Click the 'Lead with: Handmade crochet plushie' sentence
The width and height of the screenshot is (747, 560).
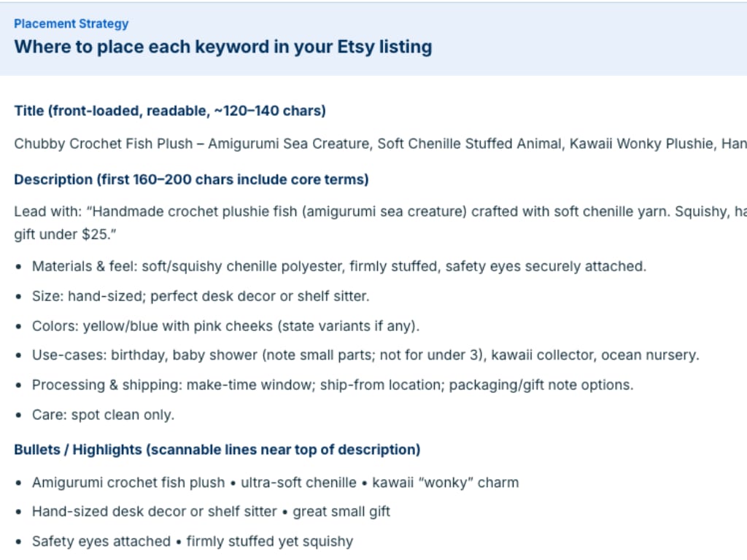(x=292, y=212)
